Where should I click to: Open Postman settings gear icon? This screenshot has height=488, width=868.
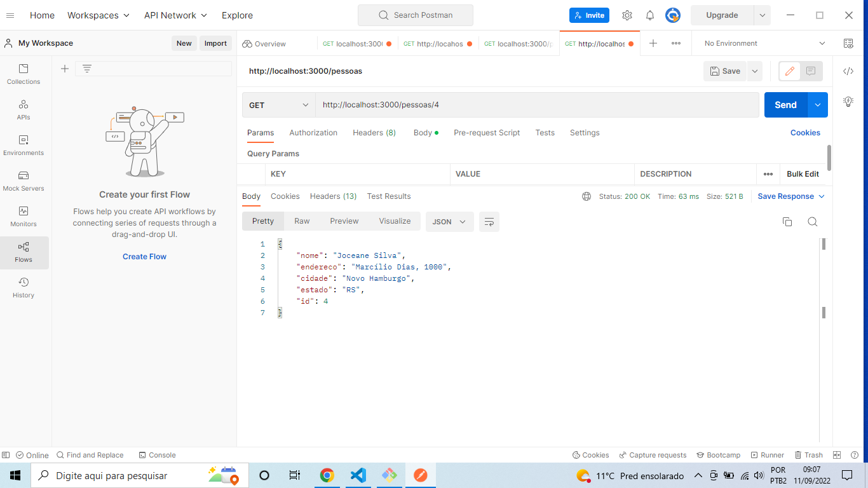coord(627,15)
